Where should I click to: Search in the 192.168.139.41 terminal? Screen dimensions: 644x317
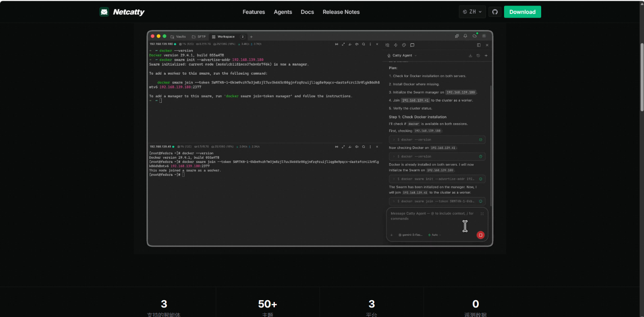pos(363,147)
